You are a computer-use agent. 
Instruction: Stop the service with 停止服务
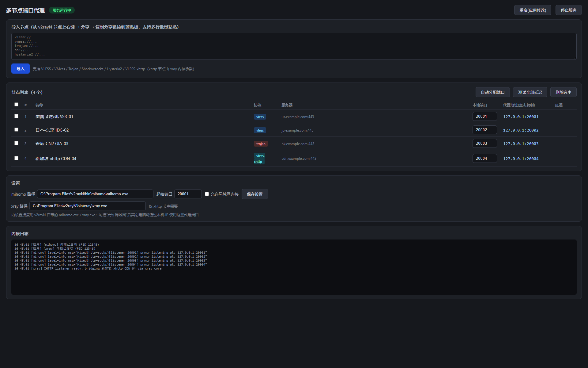pyautogui.click(x=569, y=10)
